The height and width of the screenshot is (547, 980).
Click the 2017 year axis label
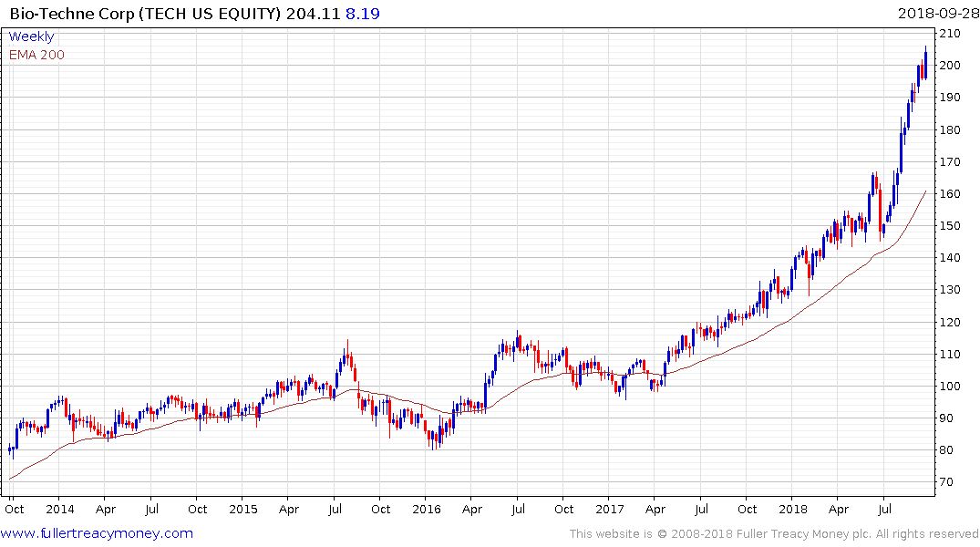pyautogui.click(x=609, y=509)
